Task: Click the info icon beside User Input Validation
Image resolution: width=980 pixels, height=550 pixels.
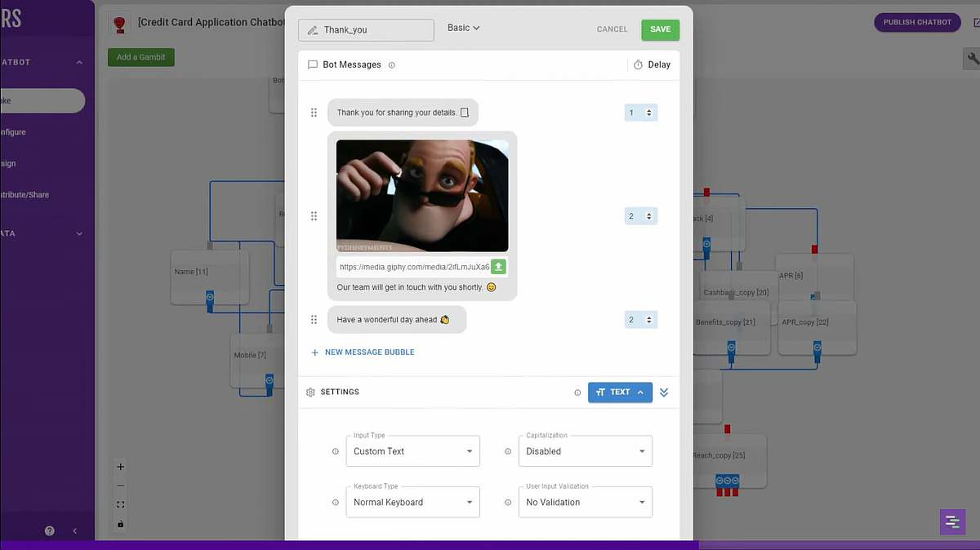Action: click(x=508, y=503)
